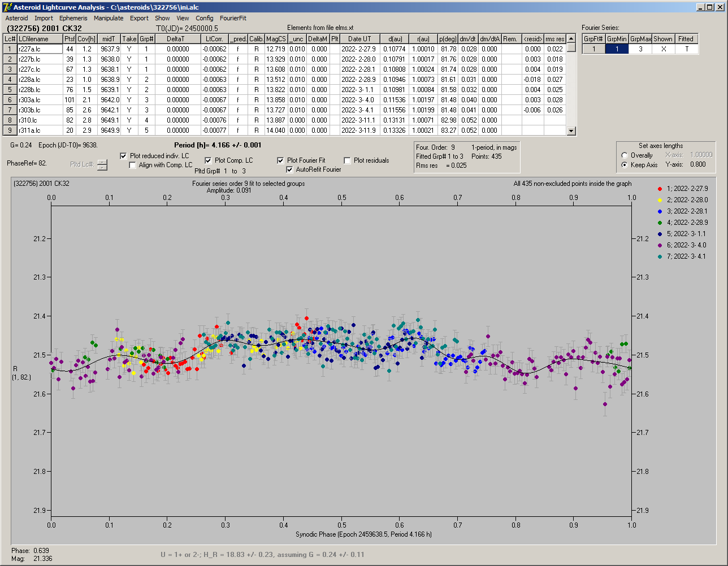Select GrpMin cell with value 1
Image resolution: width=728 pixels, height=566 pixels.
click(617, 49)
